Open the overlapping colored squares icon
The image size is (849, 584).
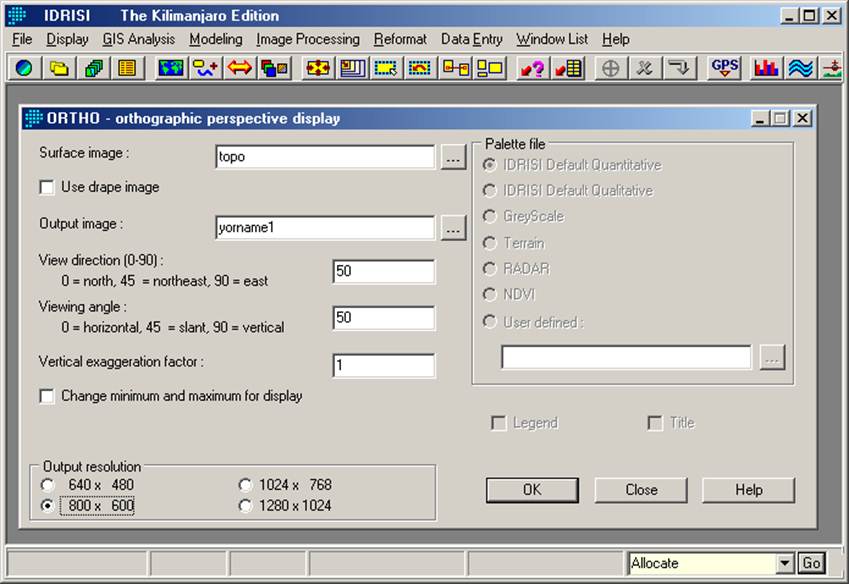[x=274, y=68]
